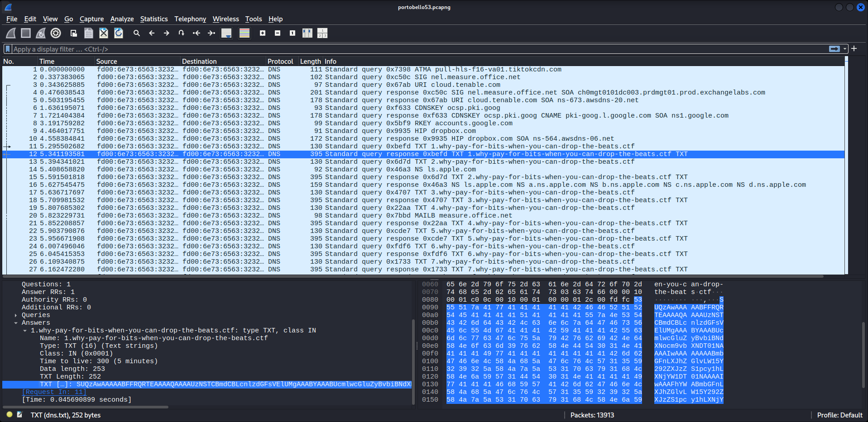Toggle auto-scroll during live capture

[226, 33]
